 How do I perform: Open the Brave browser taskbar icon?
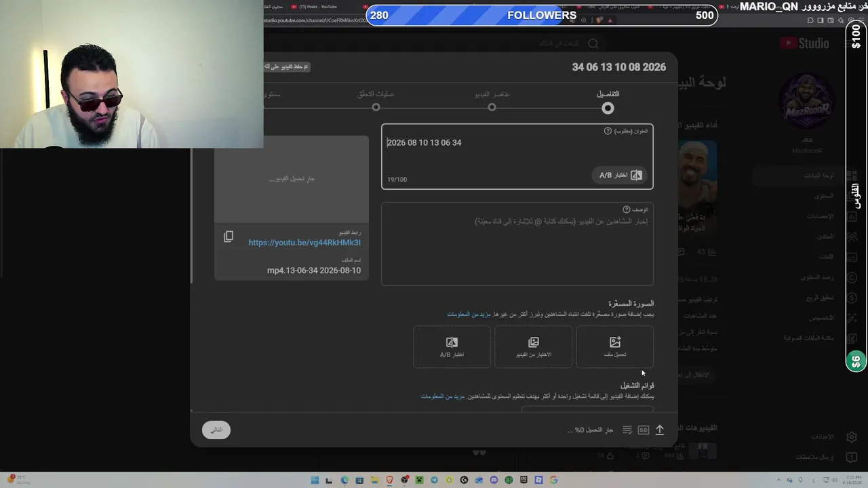pyautogui.click(x=389, y=480)
